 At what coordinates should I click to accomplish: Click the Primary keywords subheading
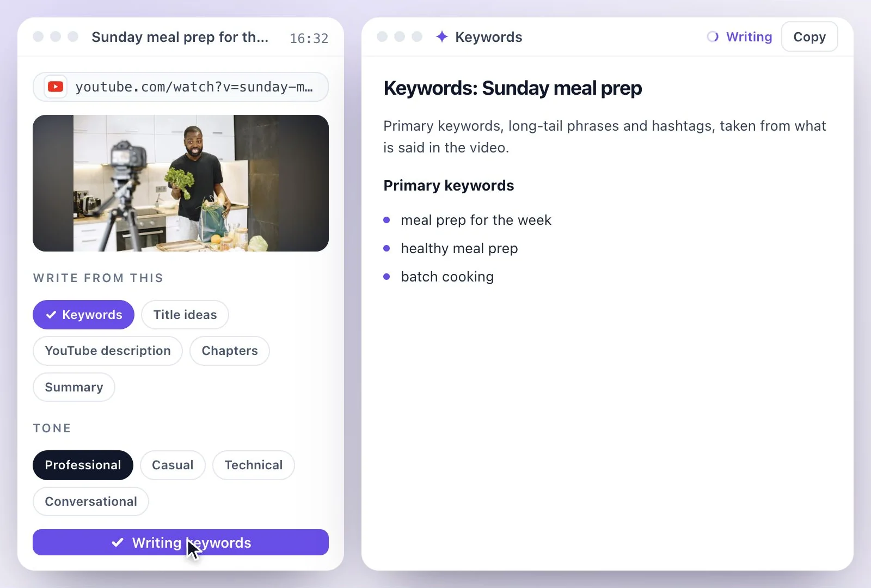(449, 186)
